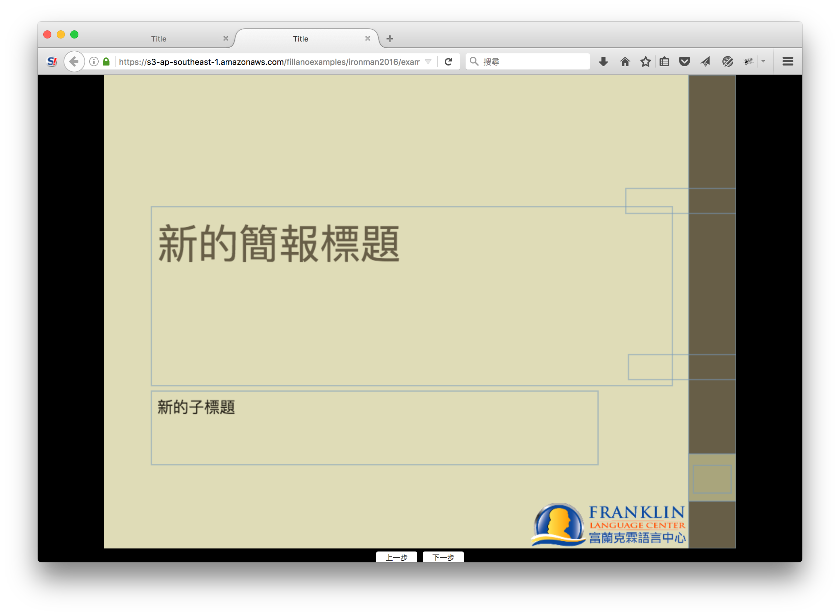Open a new tab with plus button
The image size is (840, 616).
point(390,38)
